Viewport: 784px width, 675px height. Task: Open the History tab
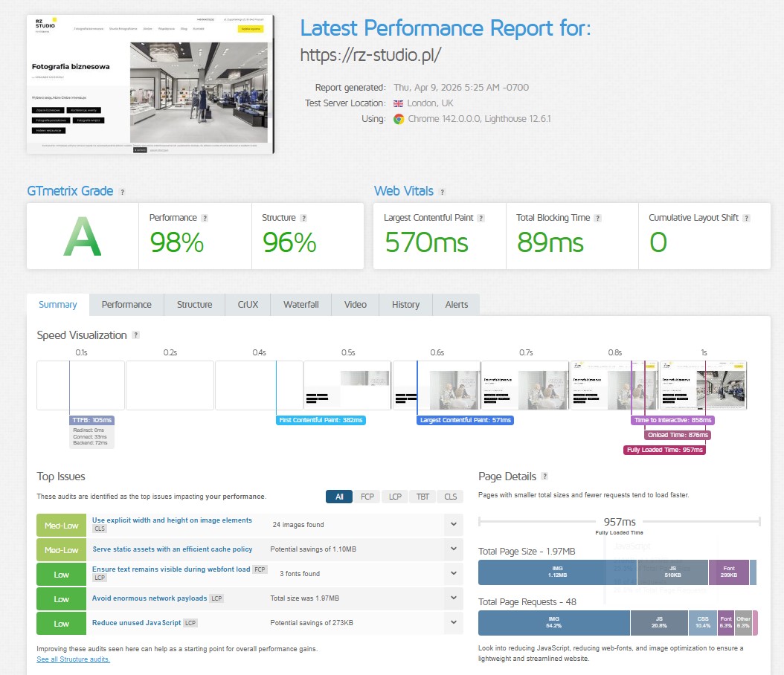(405, 304)
